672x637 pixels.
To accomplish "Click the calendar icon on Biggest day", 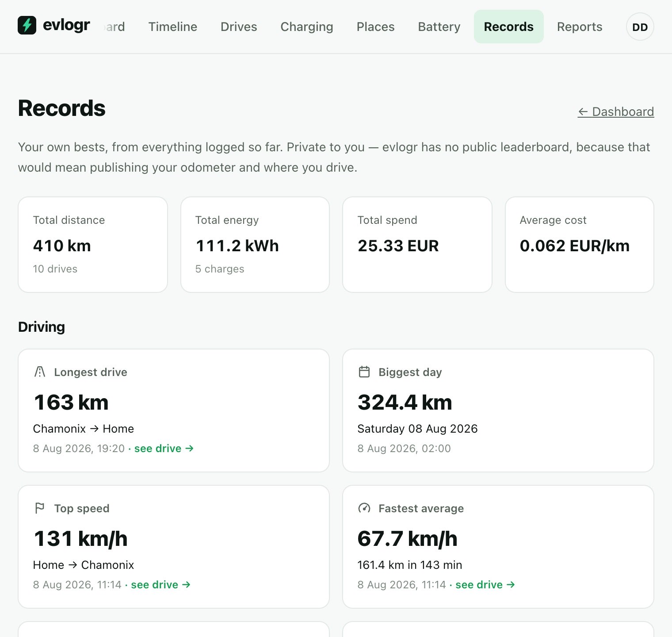I will [364, 372].
